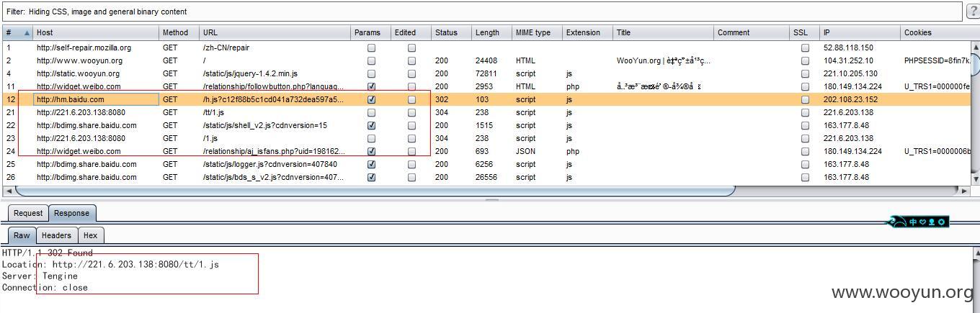Select the bds_s_v2.js URL cell
Screen dimensions: 980x313
[x=275, y=177]
